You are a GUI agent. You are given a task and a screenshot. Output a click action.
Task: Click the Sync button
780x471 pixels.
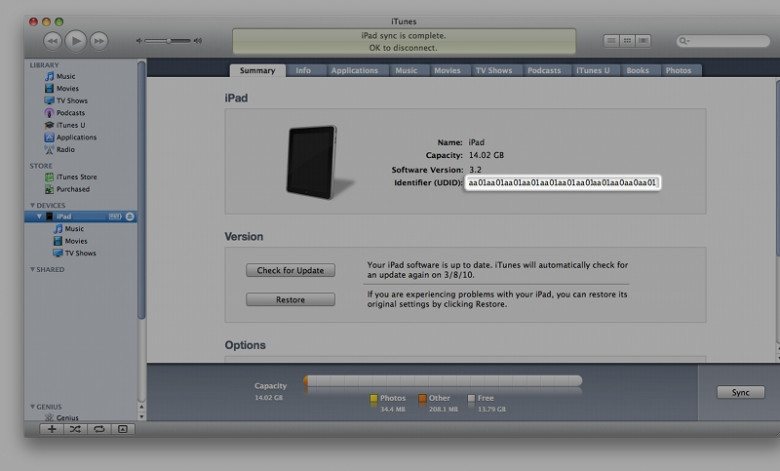click(740, 392)
